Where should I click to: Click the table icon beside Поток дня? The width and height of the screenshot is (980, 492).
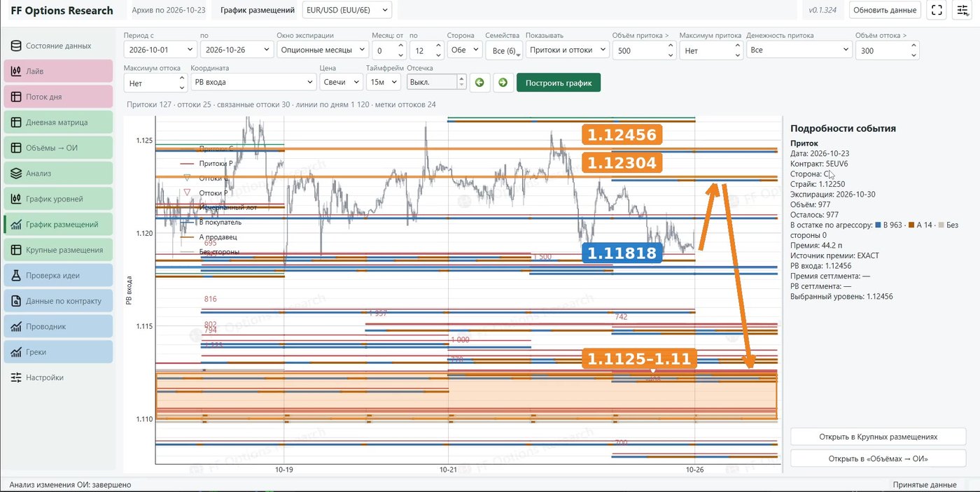15,97
